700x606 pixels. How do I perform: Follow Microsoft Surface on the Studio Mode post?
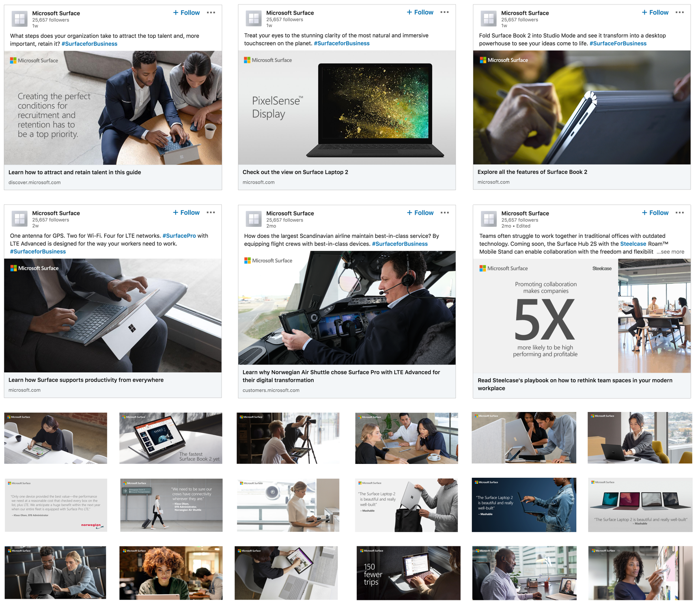[655, 12]
